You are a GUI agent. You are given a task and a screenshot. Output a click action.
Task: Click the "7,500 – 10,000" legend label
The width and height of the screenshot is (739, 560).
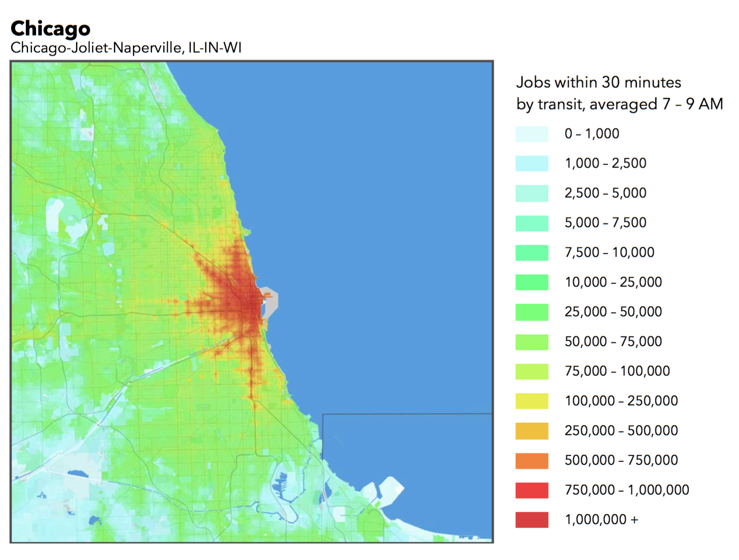(x=609, y=252)
